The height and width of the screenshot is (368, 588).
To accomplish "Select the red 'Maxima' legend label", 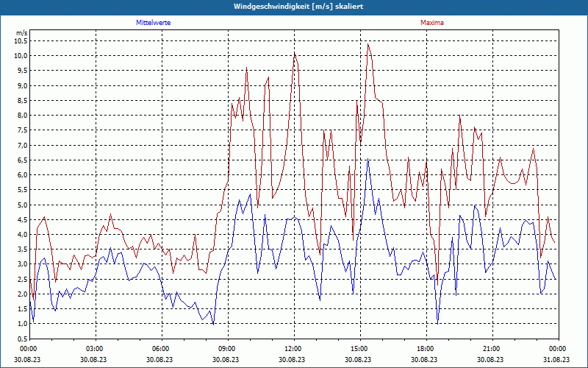I will (x=432, y=23).
